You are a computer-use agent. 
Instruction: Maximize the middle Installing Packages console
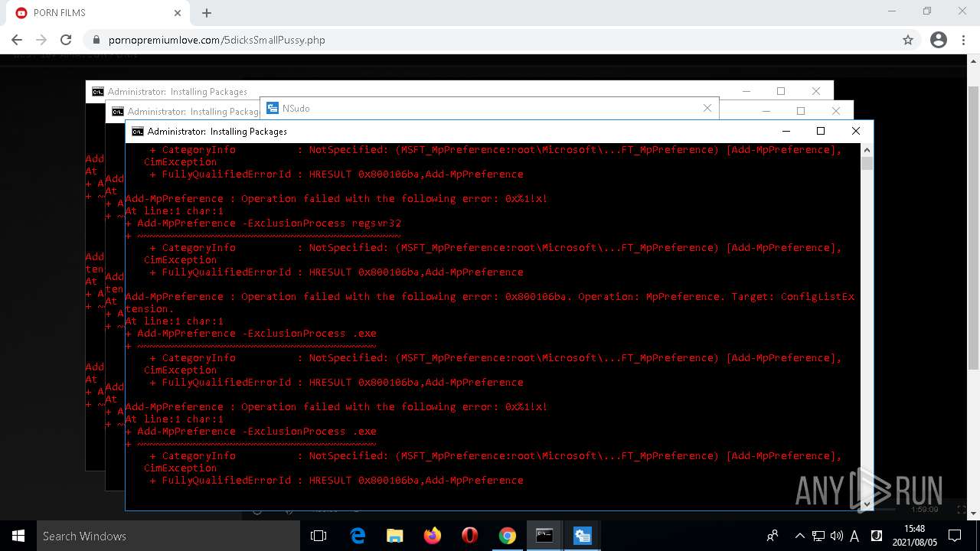pos(801,111)
